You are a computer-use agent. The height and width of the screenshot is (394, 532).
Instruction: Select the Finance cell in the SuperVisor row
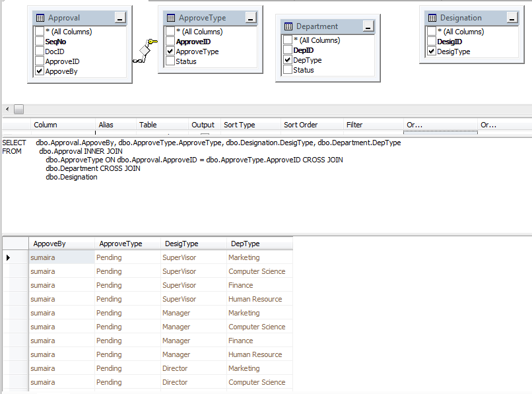[259, 285]
